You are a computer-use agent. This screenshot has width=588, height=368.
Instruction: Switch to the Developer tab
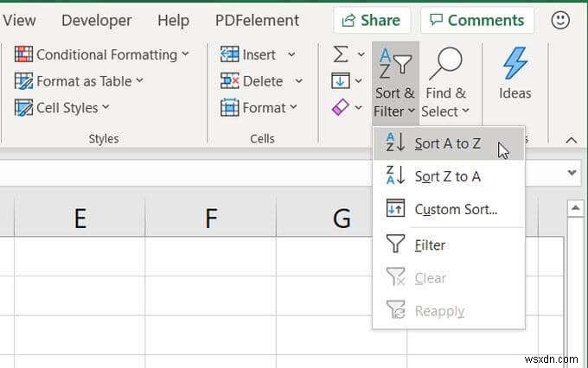pos(97,20)
